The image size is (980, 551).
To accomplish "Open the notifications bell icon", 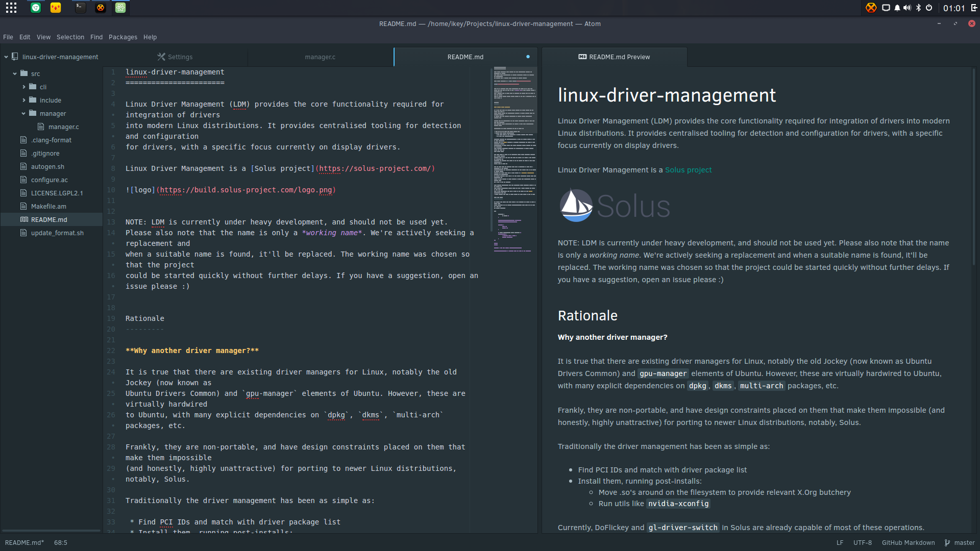I will (x=897, y=8).
